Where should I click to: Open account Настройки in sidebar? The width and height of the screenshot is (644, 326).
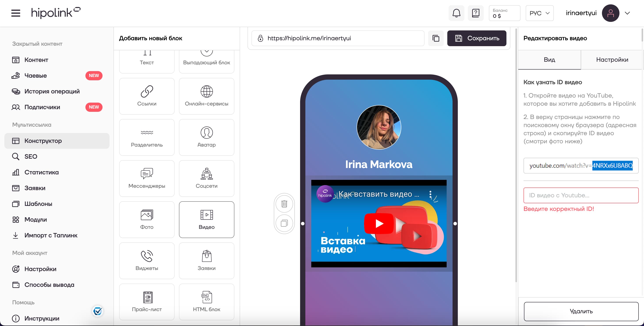(x=57, y=269)
